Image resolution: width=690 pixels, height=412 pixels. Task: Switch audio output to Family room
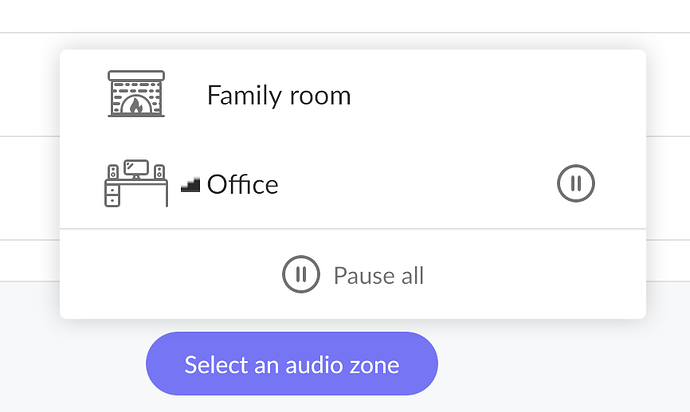click(353, 94)
